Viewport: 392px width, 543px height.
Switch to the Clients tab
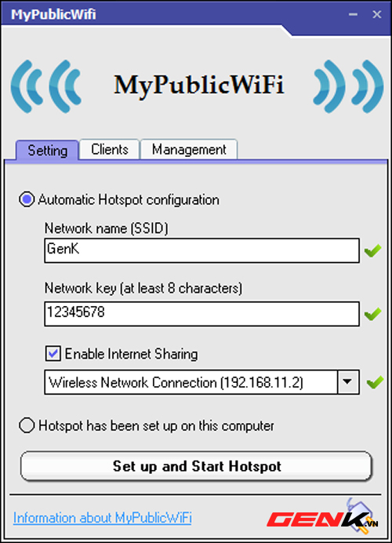point(109,150)
